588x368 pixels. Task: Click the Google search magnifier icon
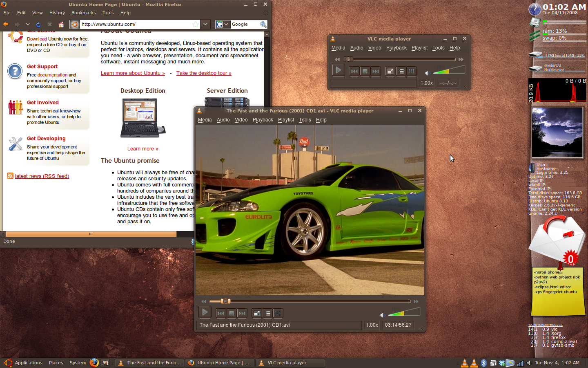click(263, 25)
